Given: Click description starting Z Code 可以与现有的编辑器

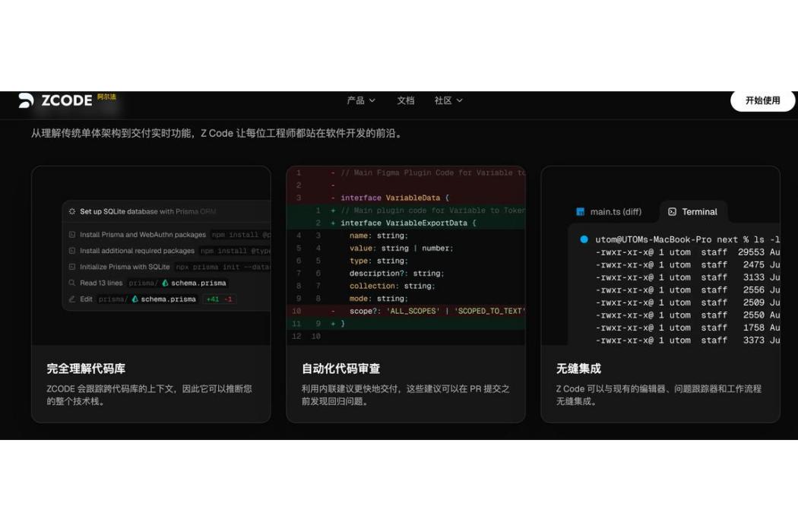Looking at the screenshot, I should click(659, 395).
